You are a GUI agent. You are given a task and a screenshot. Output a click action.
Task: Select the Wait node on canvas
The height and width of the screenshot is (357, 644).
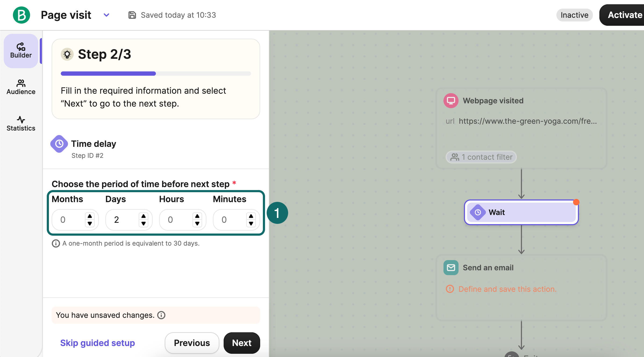coord(521,212)
